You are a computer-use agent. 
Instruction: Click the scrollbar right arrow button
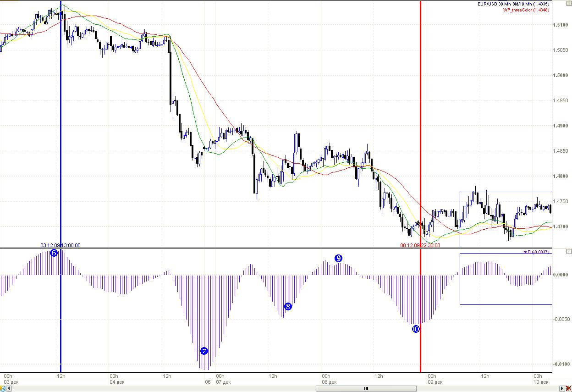pos(562,389)
